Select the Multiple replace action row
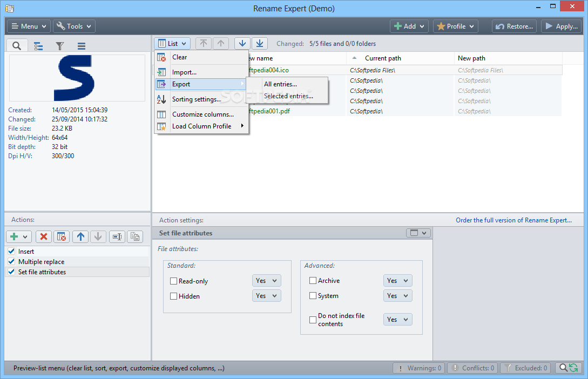This screenshot has width=588, height=379. (77, 261)
